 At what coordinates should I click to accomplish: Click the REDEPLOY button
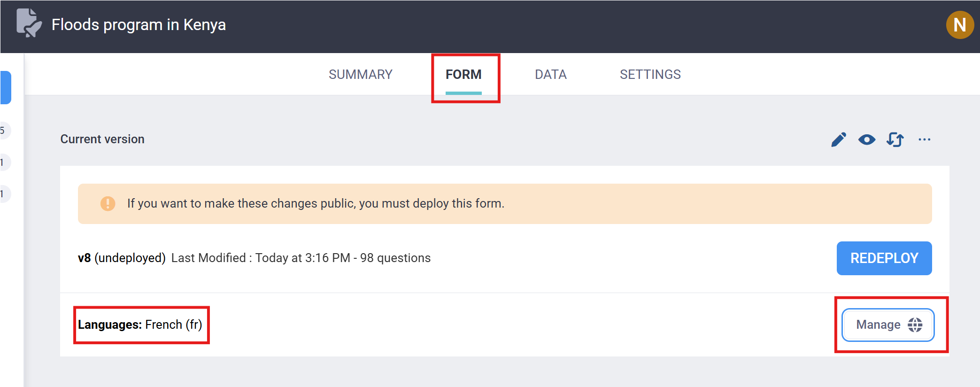pos(884,258)
